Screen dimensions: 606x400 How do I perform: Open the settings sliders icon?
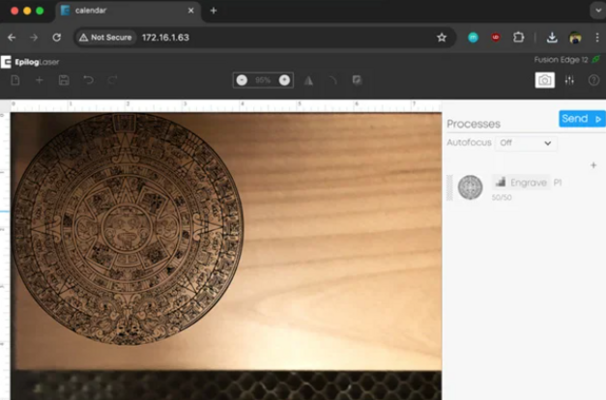point(570,80)
